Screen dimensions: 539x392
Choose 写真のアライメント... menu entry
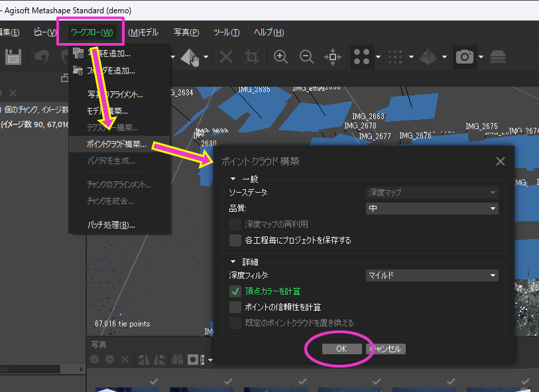point(119,95)
